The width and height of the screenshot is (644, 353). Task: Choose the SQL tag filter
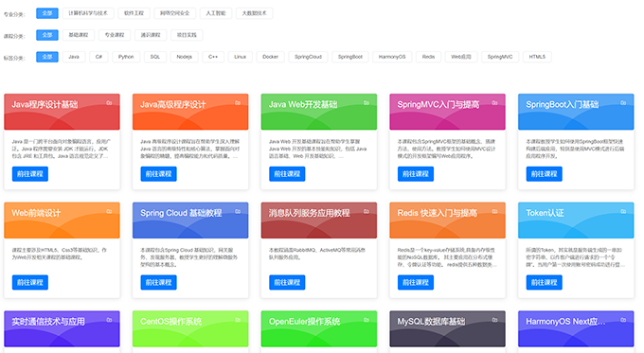point(155,57)
